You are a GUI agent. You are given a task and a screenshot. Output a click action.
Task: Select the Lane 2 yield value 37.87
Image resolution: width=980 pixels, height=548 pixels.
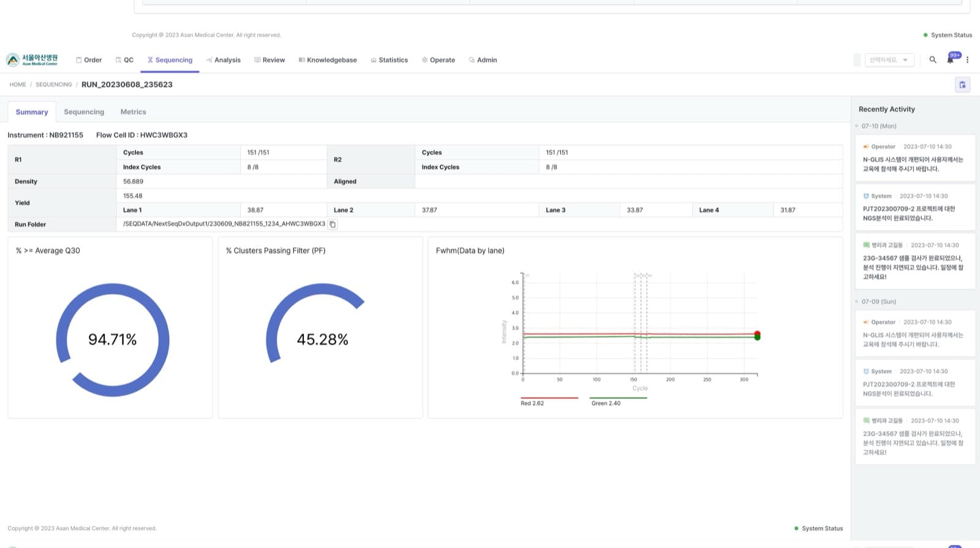[x=429, y=210]
